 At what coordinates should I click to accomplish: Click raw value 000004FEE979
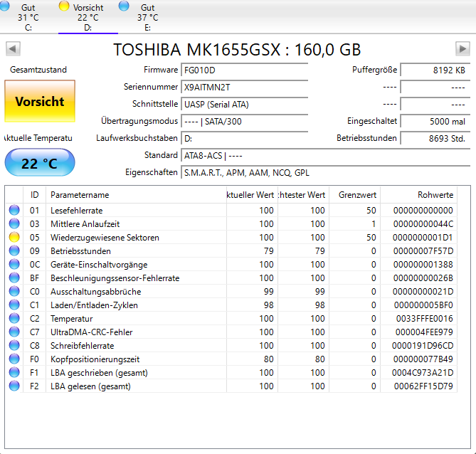pyautogui.click(x=424, y=332)
